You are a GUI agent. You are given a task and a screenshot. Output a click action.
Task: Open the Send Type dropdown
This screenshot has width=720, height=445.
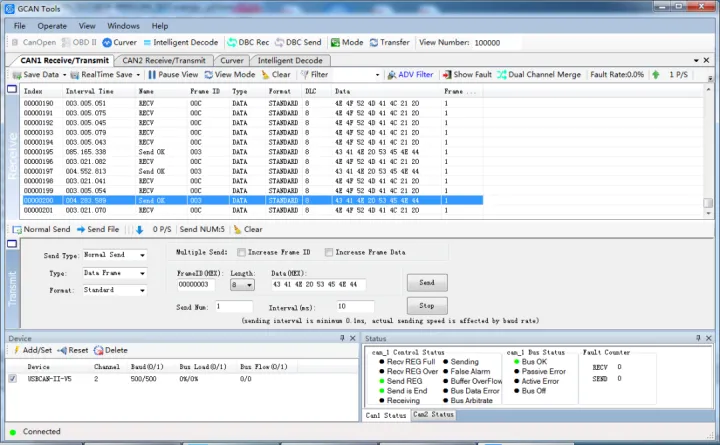coord(114,255)
